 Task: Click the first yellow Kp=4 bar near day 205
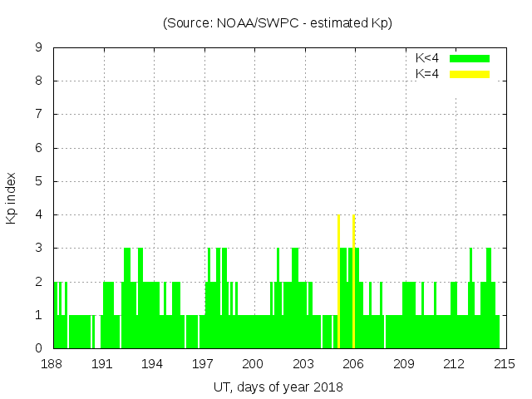coord(338,283)
